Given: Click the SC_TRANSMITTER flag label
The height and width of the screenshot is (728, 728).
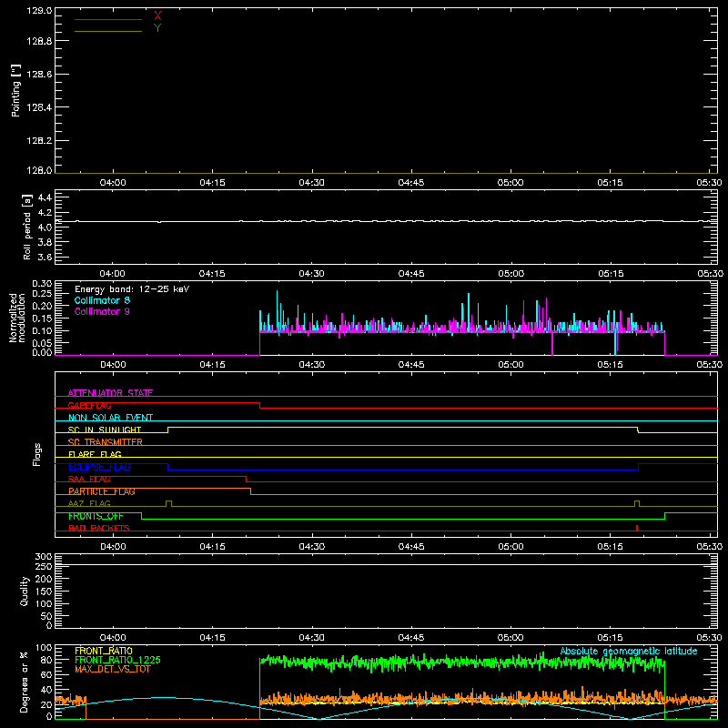Looking at the screenshot, I should click(x=105, y=442).
